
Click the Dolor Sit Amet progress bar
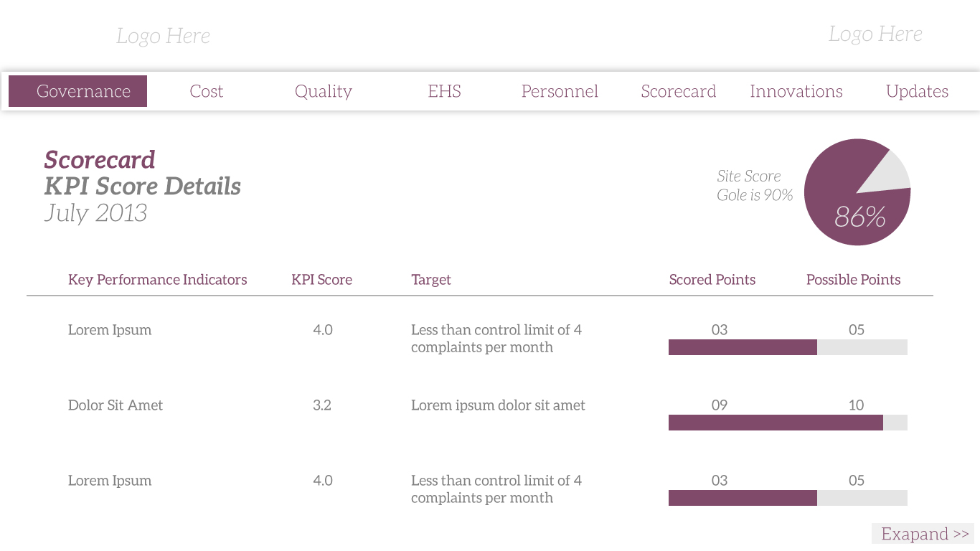[788, 423]
